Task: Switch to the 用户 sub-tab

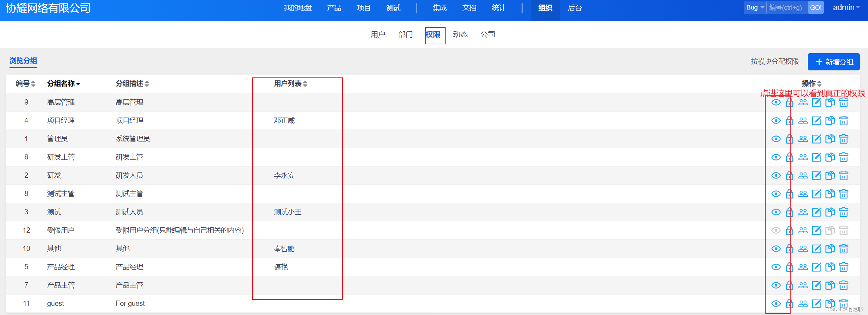Action: pos(378,34)
